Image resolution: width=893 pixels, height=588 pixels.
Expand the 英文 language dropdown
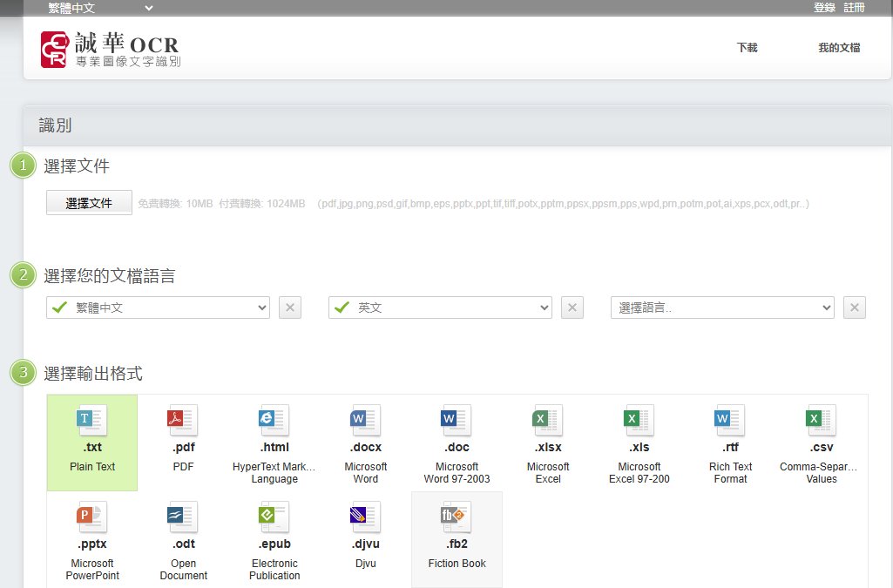(x=440, y=308)
